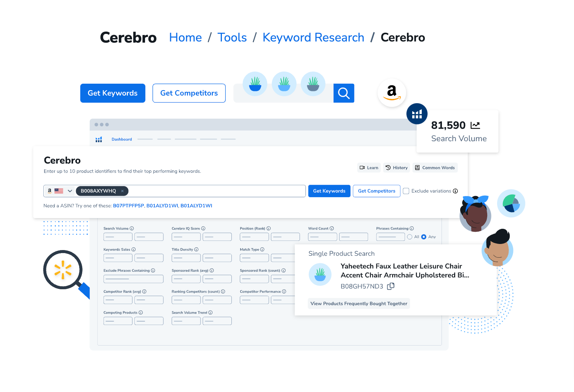Click Cerebro IQ Score info icon

point(203,228)
